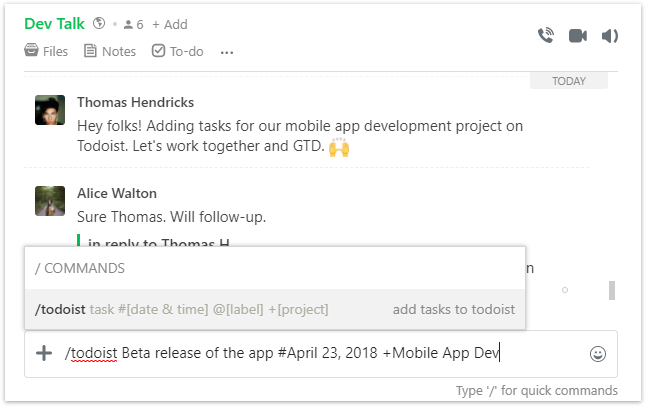
Task: Click the '/ COMMANDS' header text
Action: [80, 268]
